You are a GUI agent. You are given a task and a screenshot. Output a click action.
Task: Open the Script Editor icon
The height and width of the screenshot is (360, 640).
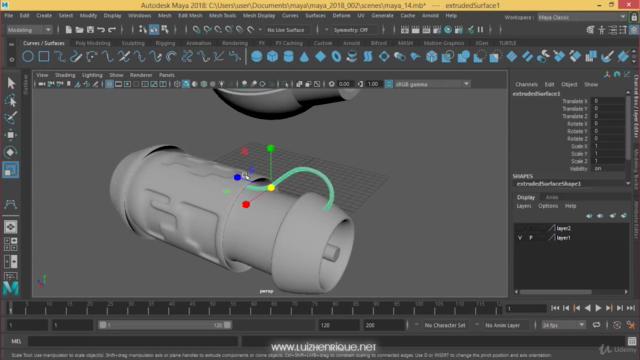(x=632, y=341)
